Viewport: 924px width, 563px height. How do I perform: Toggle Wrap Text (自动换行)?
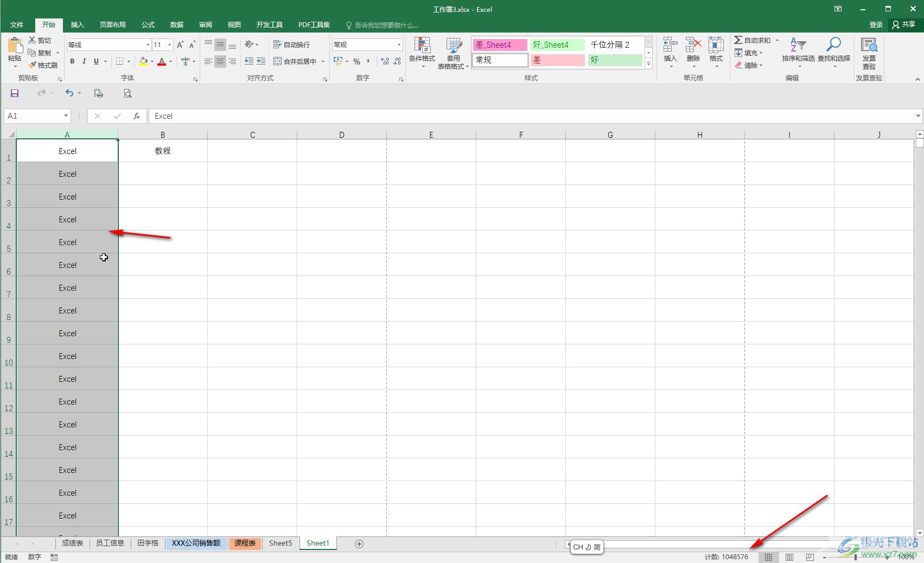pyautogui.click(x=291, y=44)
